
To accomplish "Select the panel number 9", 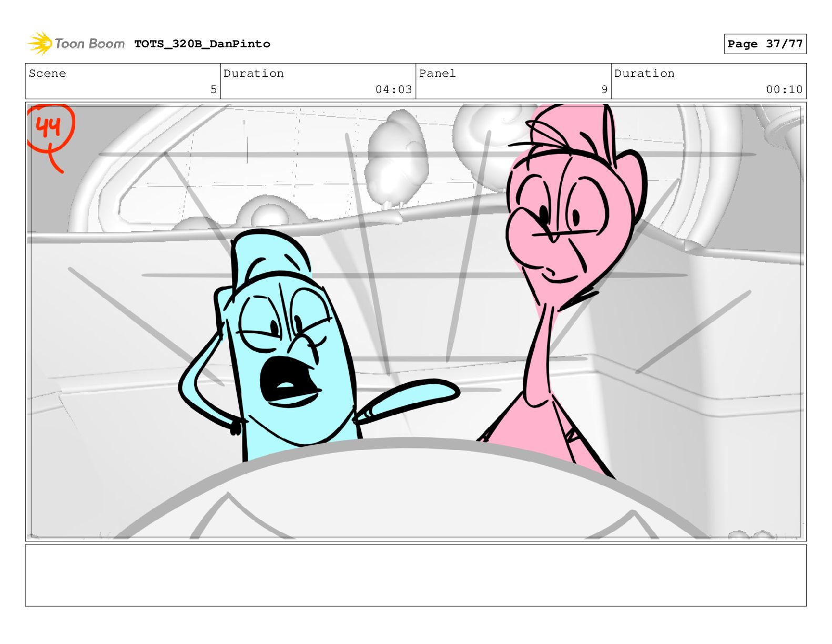I will (604, 89).
